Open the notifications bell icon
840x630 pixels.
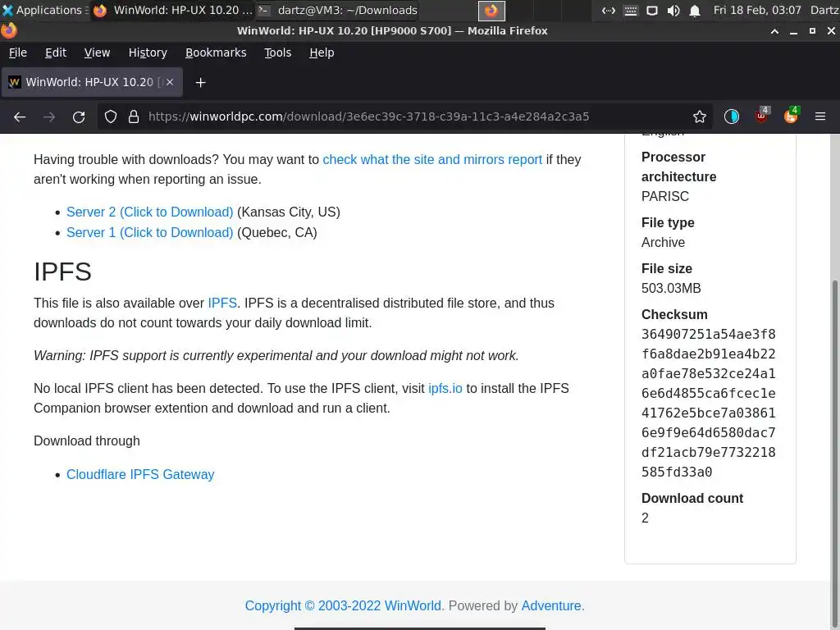coord(695,11)
